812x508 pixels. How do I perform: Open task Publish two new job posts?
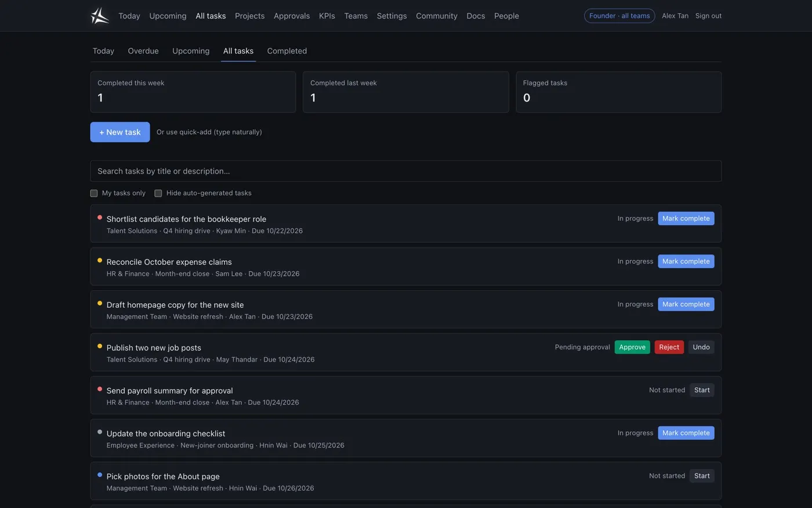[154, 348]
